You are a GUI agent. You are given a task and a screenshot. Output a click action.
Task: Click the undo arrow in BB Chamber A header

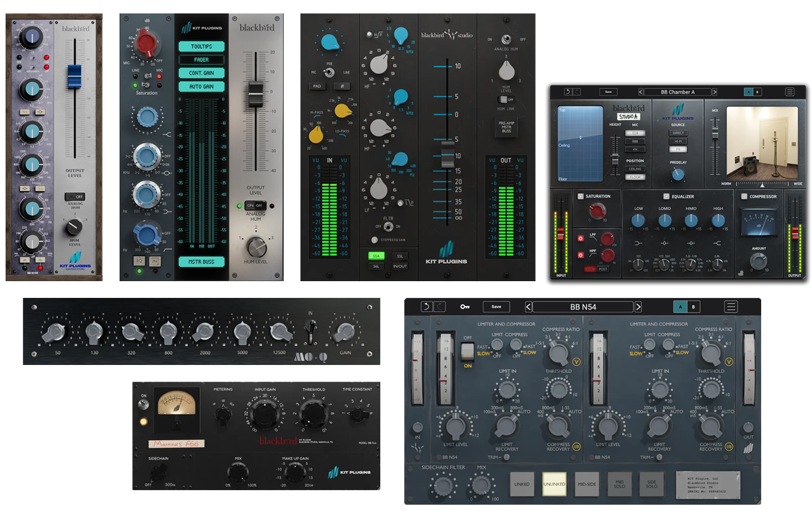pyautogui.click(x=569, y=92)
